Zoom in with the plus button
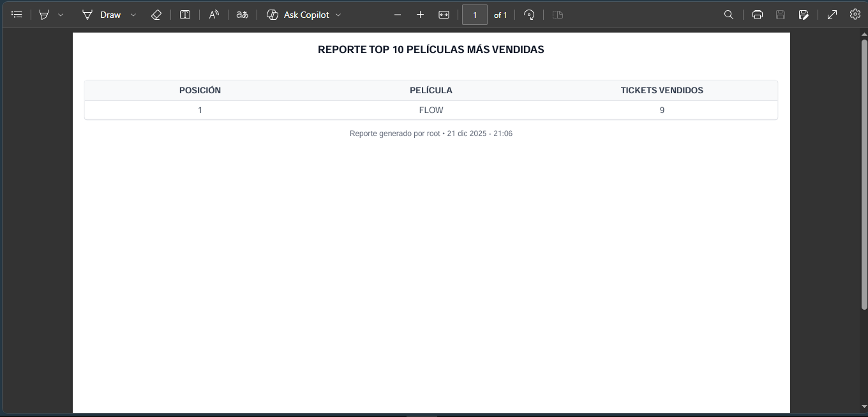Image resolution: width=868 pixels, height=417 pixels. coord(420,15)
